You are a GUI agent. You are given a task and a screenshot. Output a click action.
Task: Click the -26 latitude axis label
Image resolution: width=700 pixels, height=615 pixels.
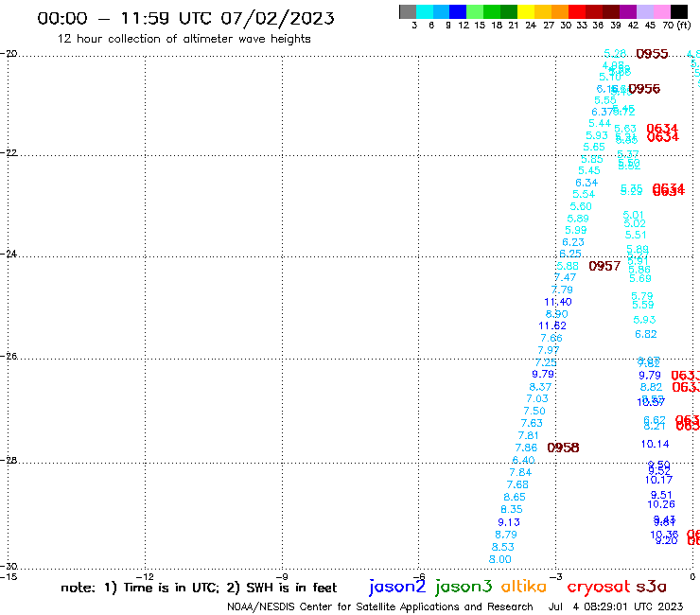pos(9,357)
